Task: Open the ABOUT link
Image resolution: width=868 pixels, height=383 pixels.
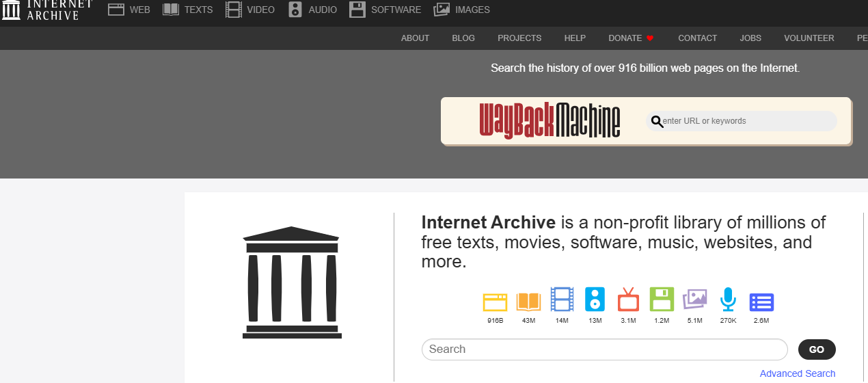Action: [x=415, y=38]
